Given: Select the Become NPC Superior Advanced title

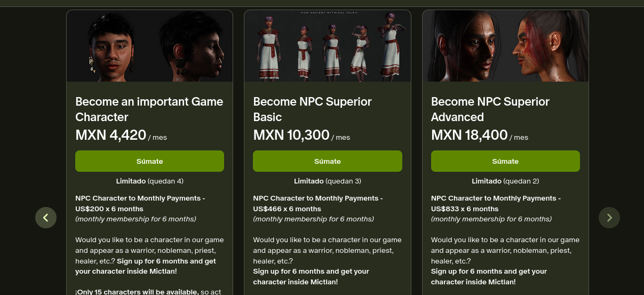Looking at the screenshot, I should pos(490,109).
